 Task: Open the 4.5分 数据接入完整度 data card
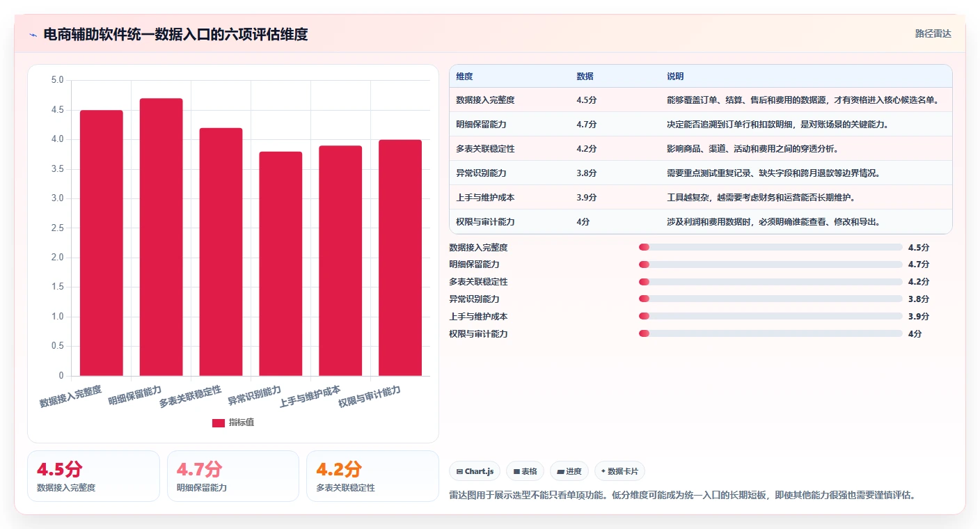click(x=93, y=476)
